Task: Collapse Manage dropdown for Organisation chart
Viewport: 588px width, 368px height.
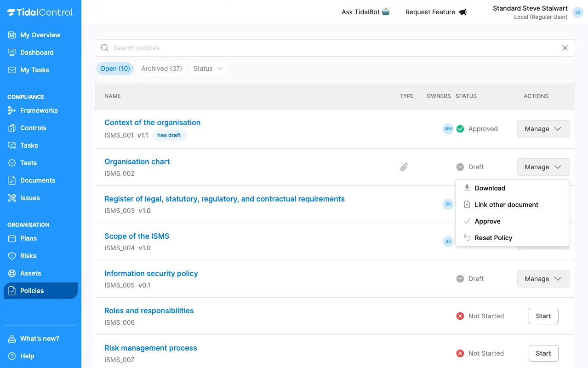Action: click(543, 167)
